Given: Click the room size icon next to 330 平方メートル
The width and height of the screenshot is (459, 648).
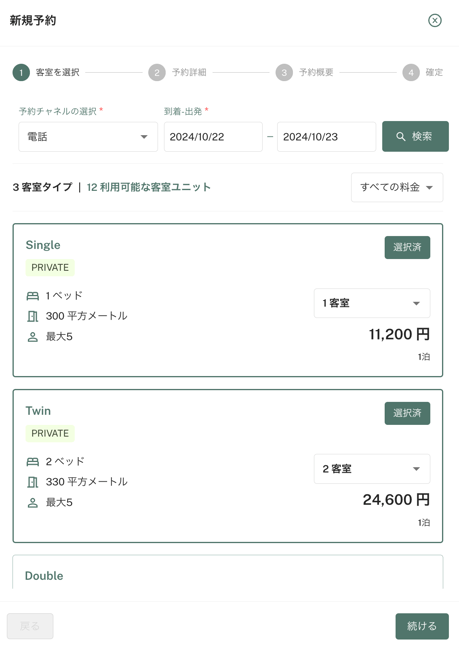Looking at the screenshot, I should click(33, 482).
